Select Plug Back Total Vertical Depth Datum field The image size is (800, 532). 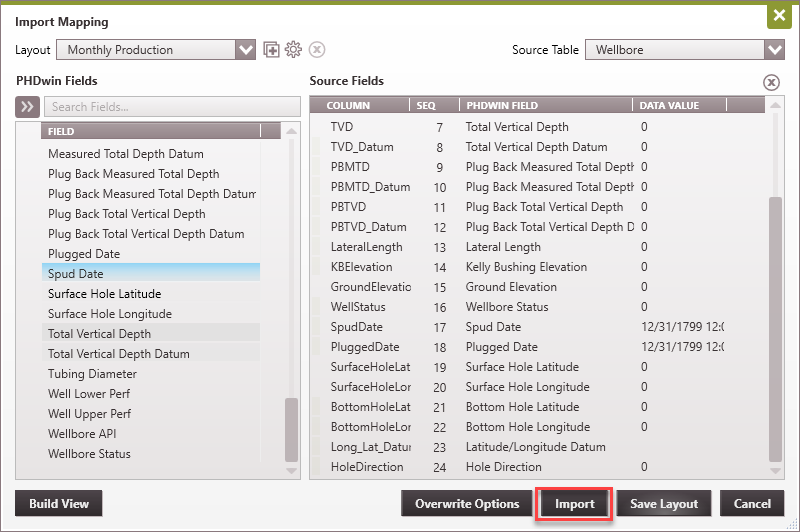point(151,234)
